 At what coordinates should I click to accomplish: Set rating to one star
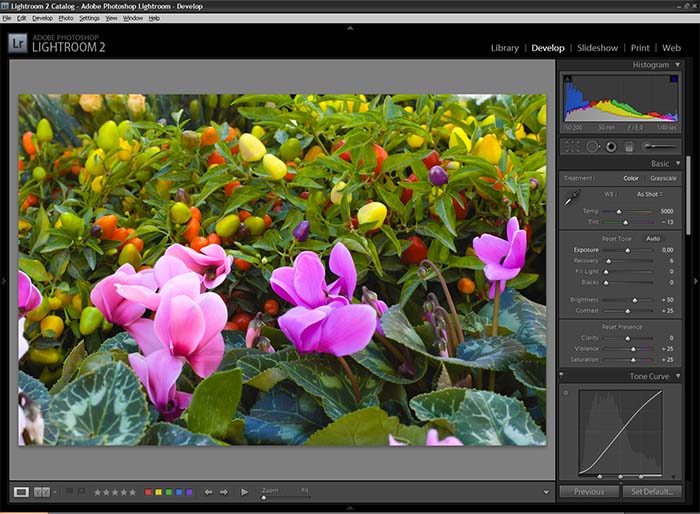pos(97,492)
